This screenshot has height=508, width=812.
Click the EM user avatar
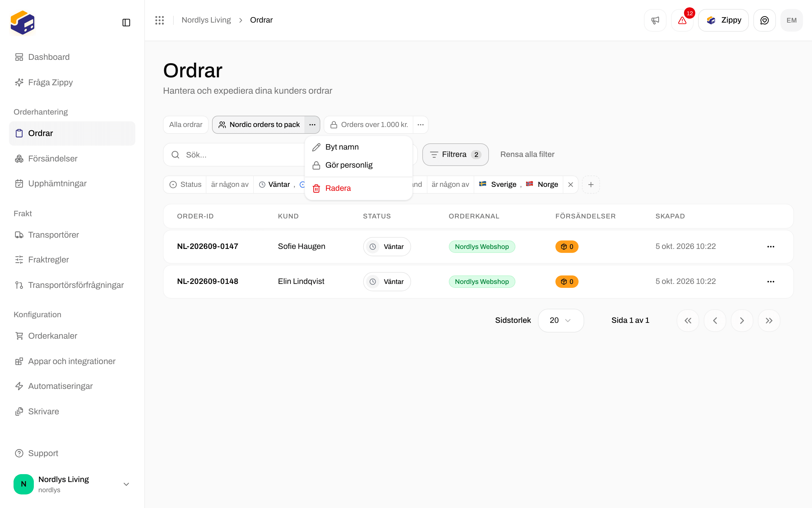tap(791, 20)
